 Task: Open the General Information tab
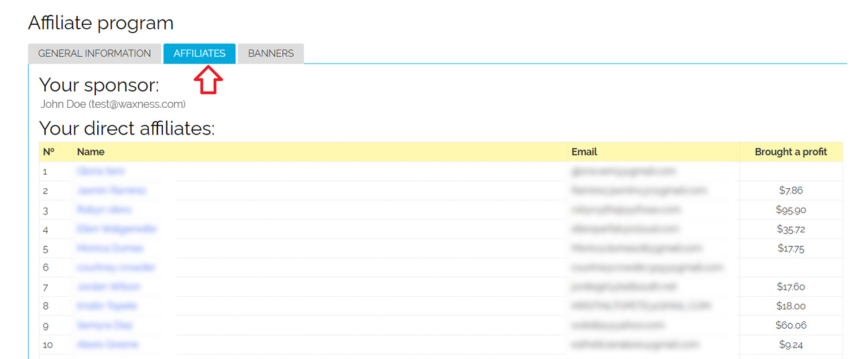tap(95, 54)
